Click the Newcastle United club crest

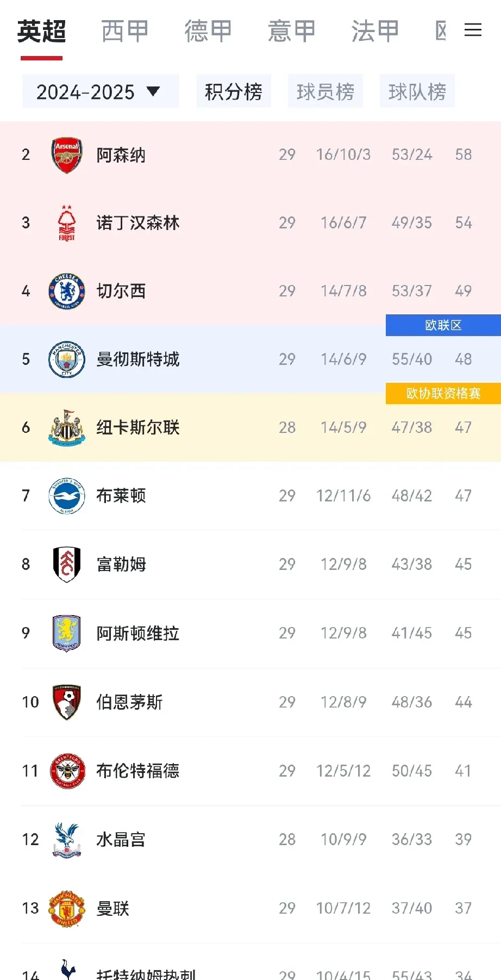point(66,427)
